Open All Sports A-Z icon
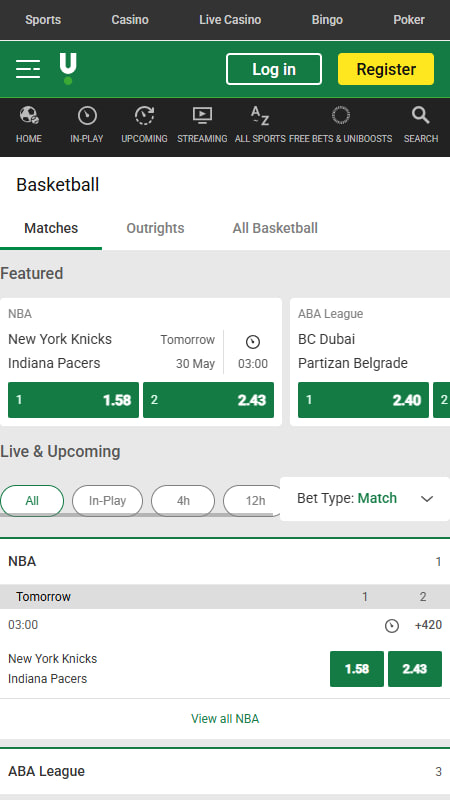This screenshot has height=800, width=450. (x=260, y=116)
